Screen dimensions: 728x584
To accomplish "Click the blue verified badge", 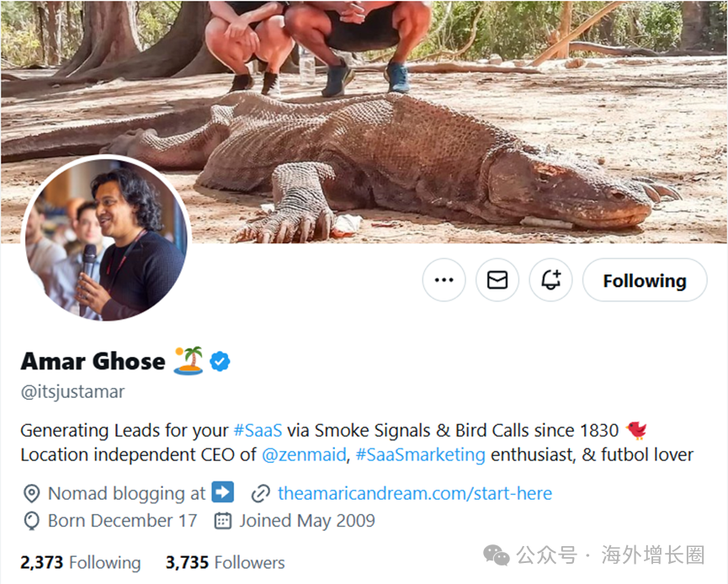I will coord(221,362).
